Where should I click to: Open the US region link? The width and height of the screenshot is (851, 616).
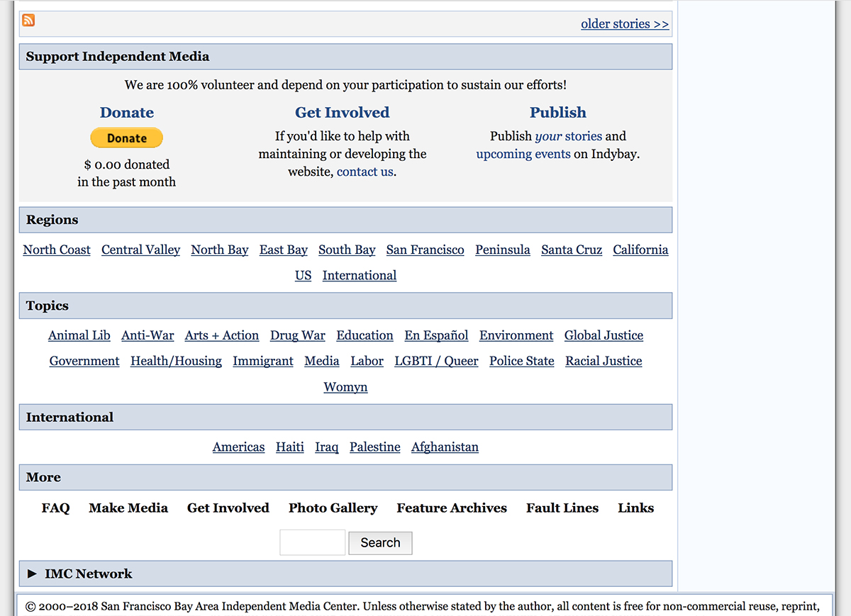(x=304, y=276)
